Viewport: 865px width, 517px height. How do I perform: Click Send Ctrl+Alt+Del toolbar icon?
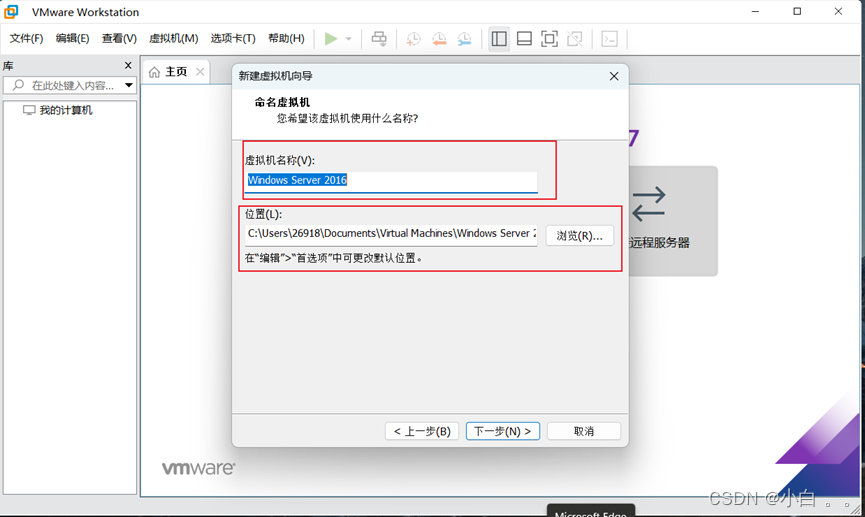(x=379, y=39)
